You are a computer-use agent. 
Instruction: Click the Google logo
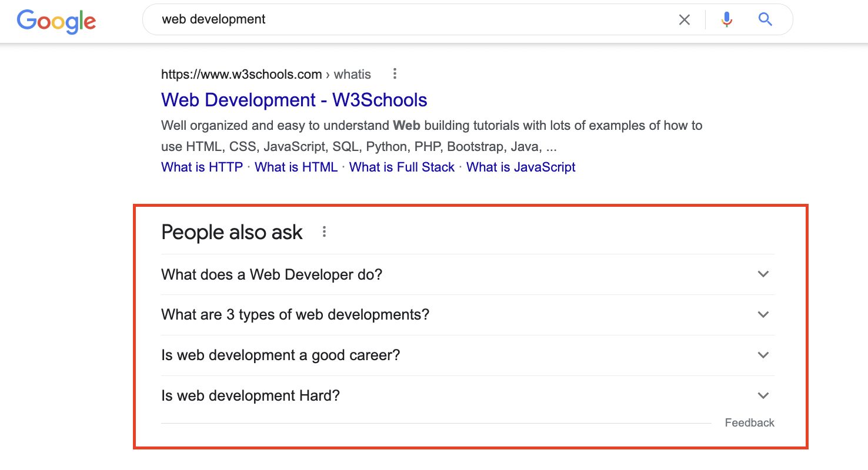[56, 21]
